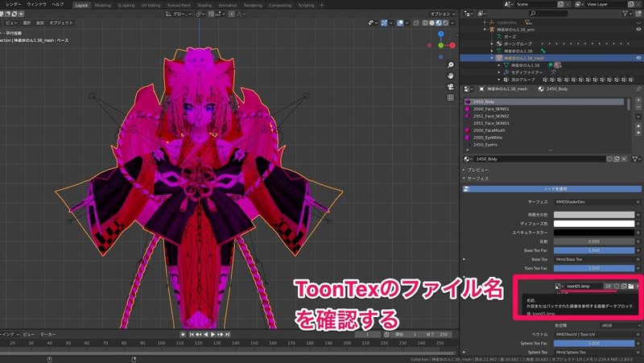Open the transform orientation グロー dropdown
This screenshot has width=644, height=363.
pyautogui.click(x=179, y=14)
